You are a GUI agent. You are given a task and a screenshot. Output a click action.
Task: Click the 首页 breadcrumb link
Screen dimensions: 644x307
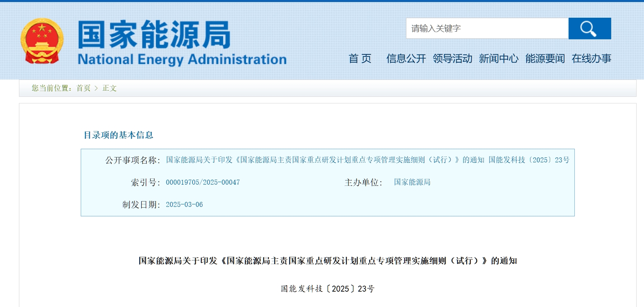(83, 88)
